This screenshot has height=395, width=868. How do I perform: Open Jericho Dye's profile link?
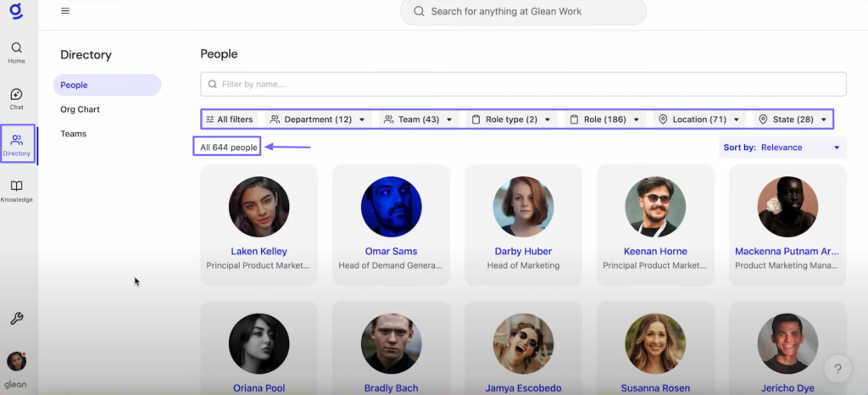tap(787, 388)
